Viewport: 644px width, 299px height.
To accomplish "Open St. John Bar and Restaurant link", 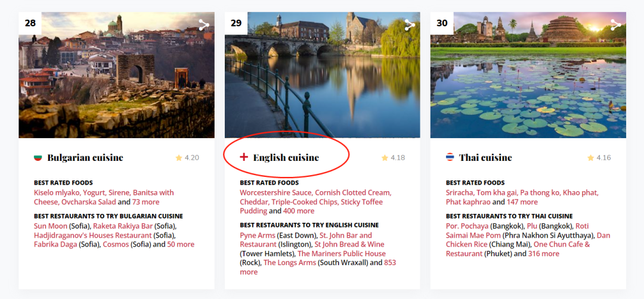I will click(306, 240).
